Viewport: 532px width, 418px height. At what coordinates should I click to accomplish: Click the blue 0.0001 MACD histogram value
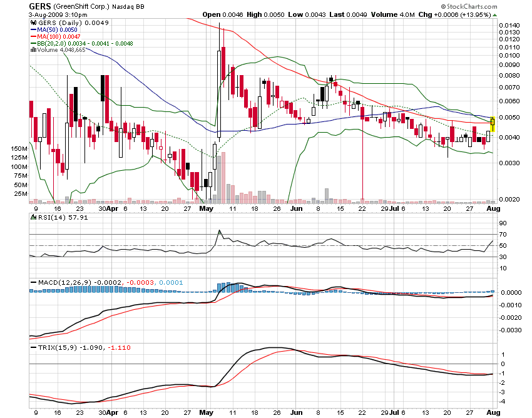click(171, 282)
